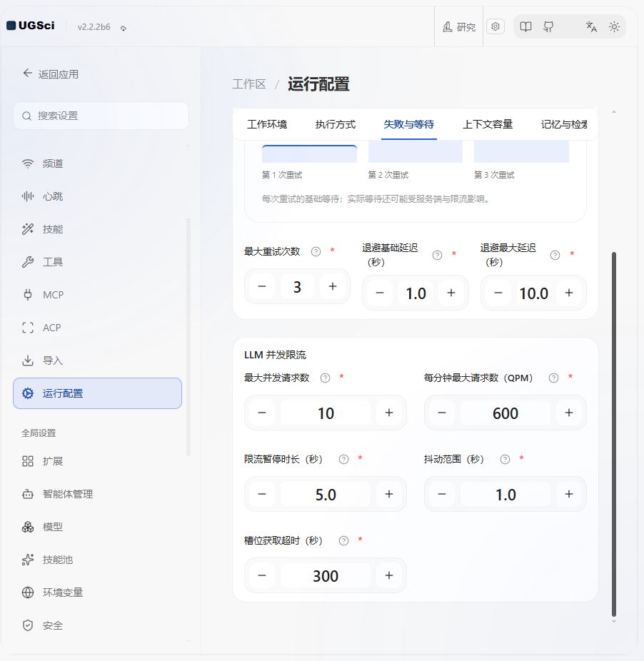Decrease the QPM value 600
The image size is (644, 661).
click(441, 413)
